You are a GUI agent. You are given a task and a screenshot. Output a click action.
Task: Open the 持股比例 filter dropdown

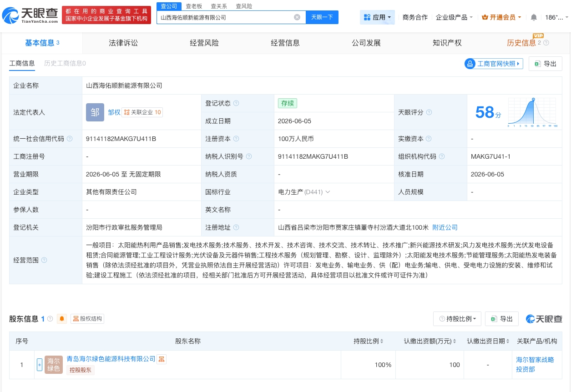tap(457, 319)
